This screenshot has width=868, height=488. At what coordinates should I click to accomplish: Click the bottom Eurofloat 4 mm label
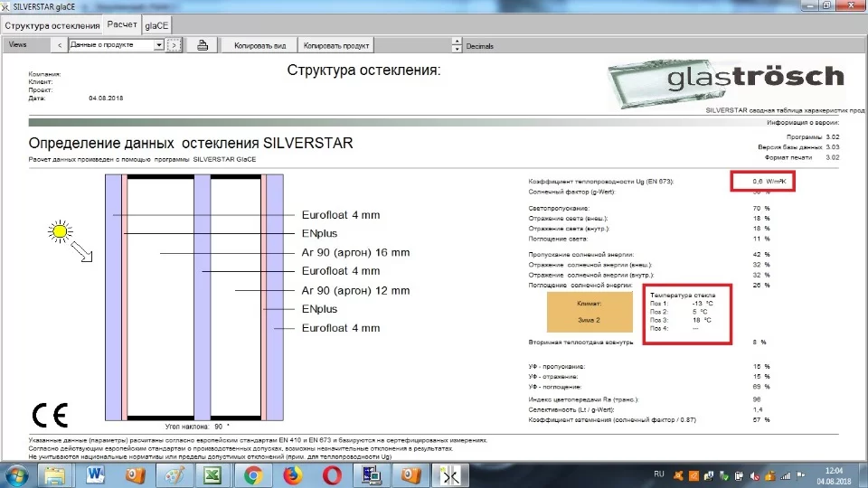tap(341, 328)
